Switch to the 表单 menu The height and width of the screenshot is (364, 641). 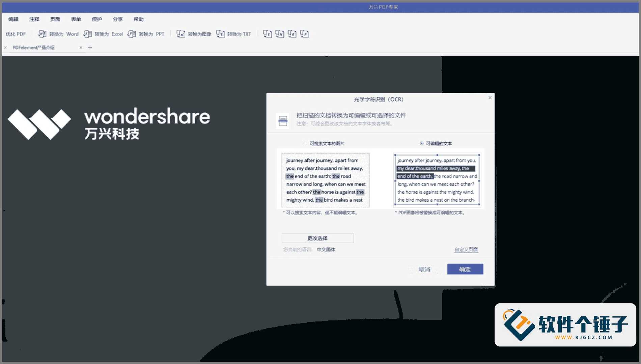point(76,19)
